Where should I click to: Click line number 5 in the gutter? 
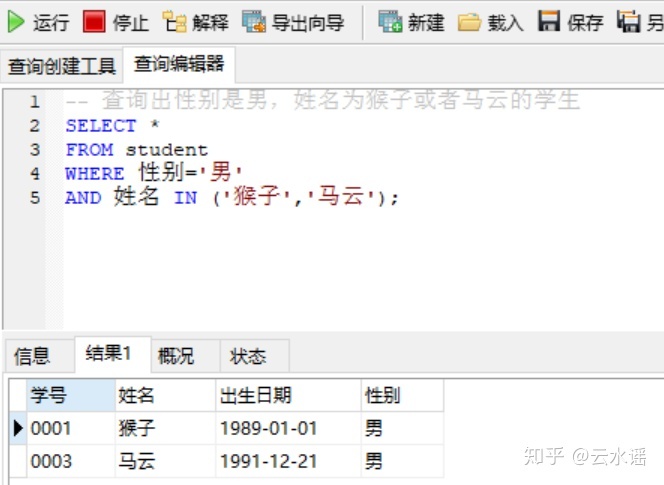click(35, 198)
